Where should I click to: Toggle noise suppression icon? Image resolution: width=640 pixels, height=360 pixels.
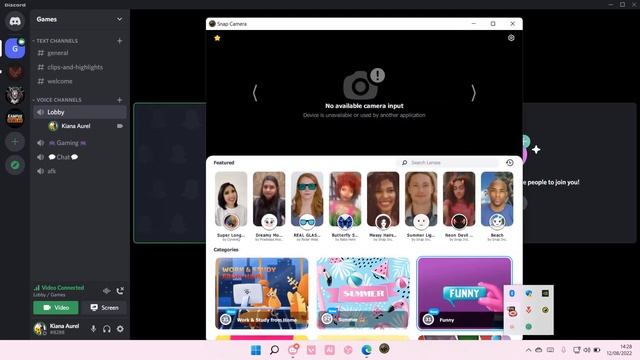[x=107, y=291]
